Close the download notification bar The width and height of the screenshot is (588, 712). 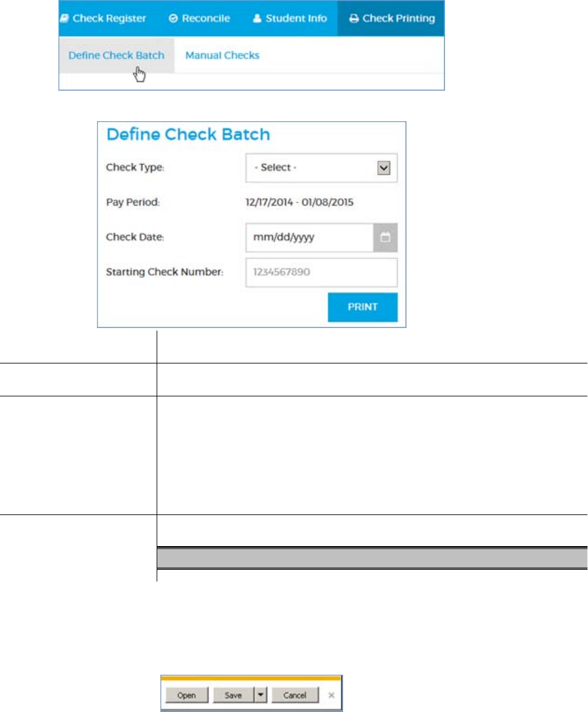(x=331, y=695)
